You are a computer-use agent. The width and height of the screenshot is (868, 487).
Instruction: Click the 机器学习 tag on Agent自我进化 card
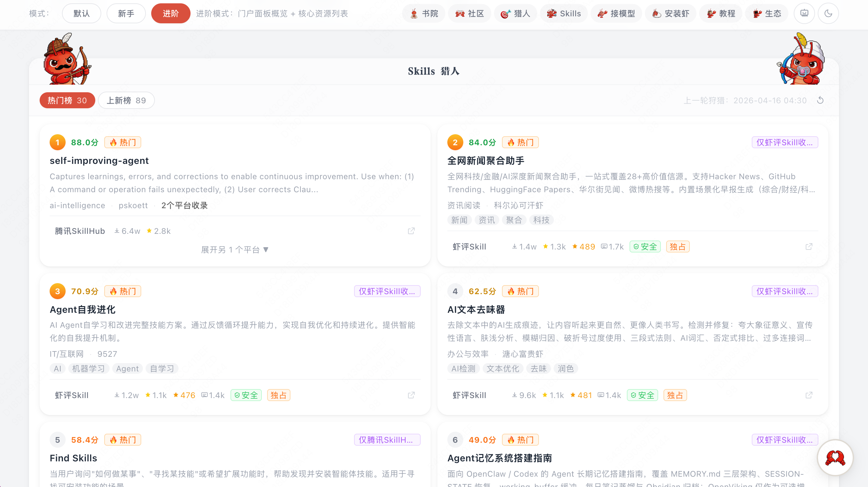88,368
